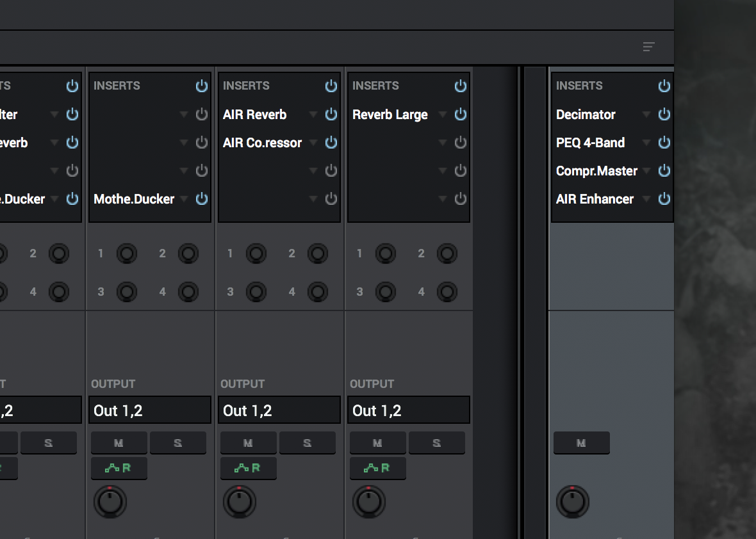Click send knob 4 on the AIR Reverb channel
The height and width of the screenshot is (539, 756).
click(x=317, y=292)
